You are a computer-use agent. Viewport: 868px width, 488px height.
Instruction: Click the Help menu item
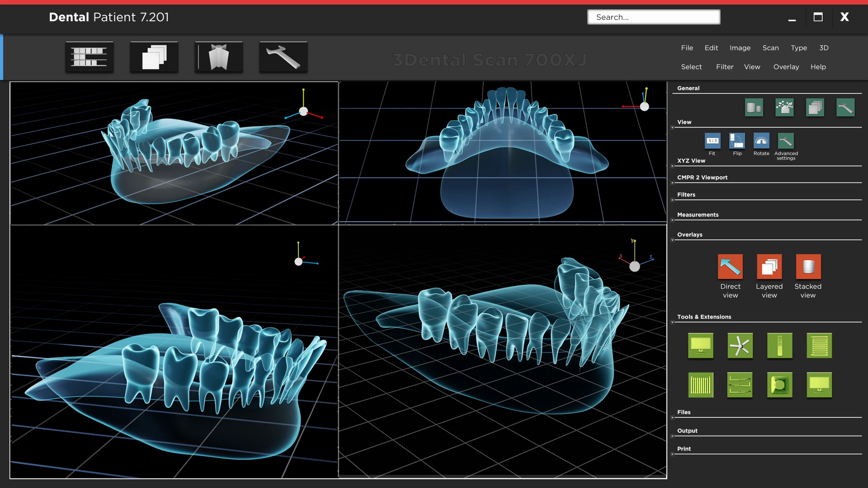click(x=818, y=67)
